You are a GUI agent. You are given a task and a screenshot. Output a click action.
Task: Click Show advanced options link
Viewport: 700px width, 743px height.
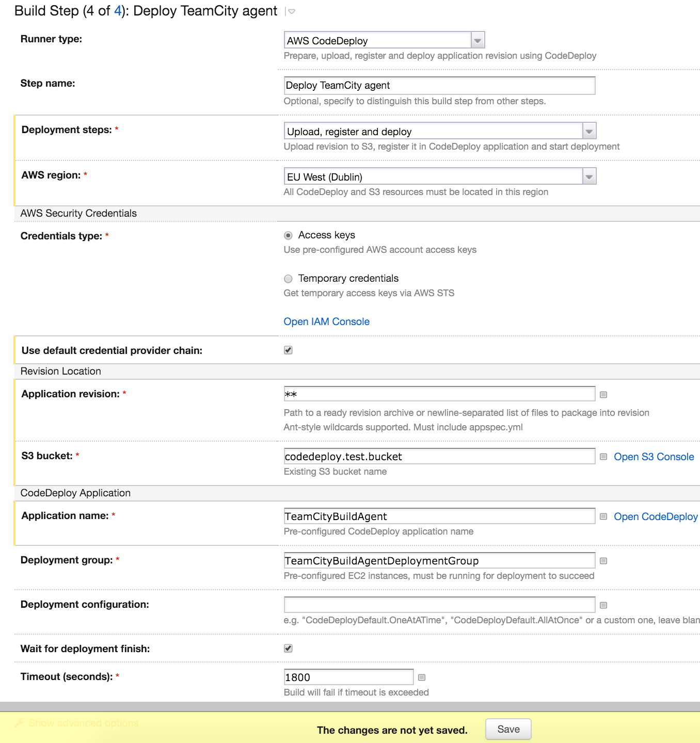tap(84, 723)
